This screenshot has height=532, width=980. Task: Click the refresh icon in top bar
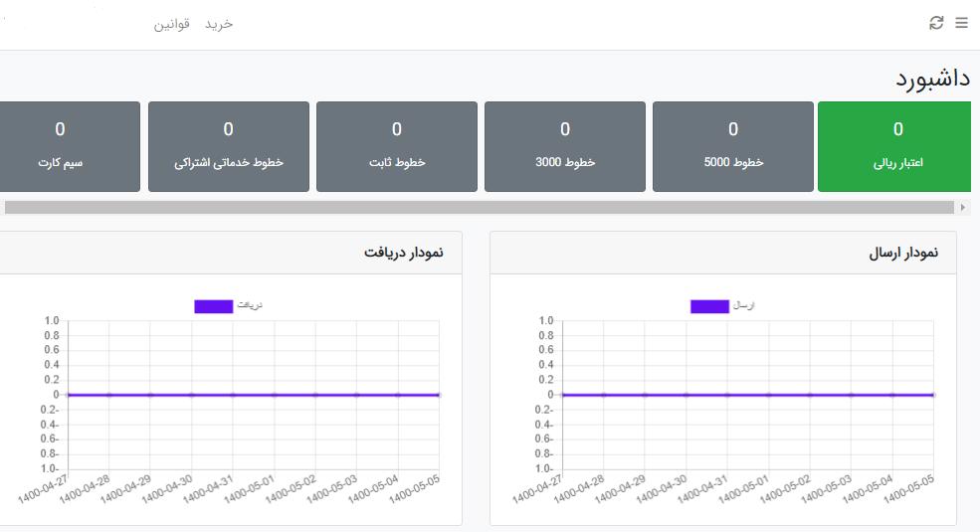tap(936, 23)
